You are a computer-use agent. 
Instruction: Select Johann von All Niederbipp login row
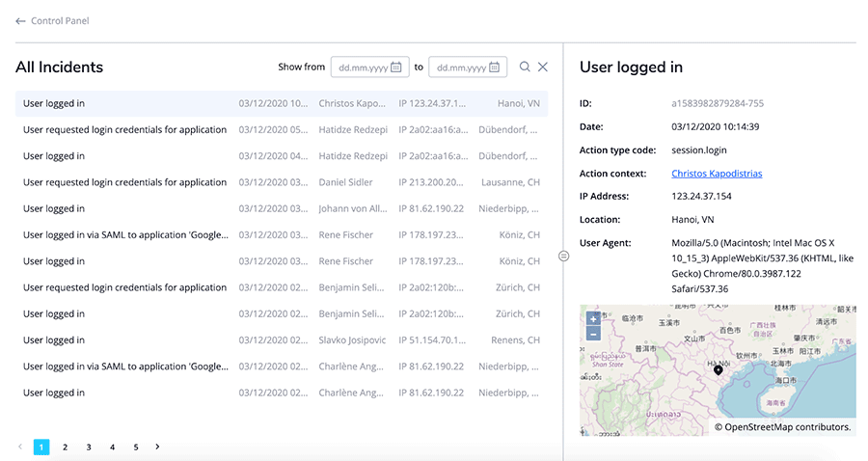(281, 208)
